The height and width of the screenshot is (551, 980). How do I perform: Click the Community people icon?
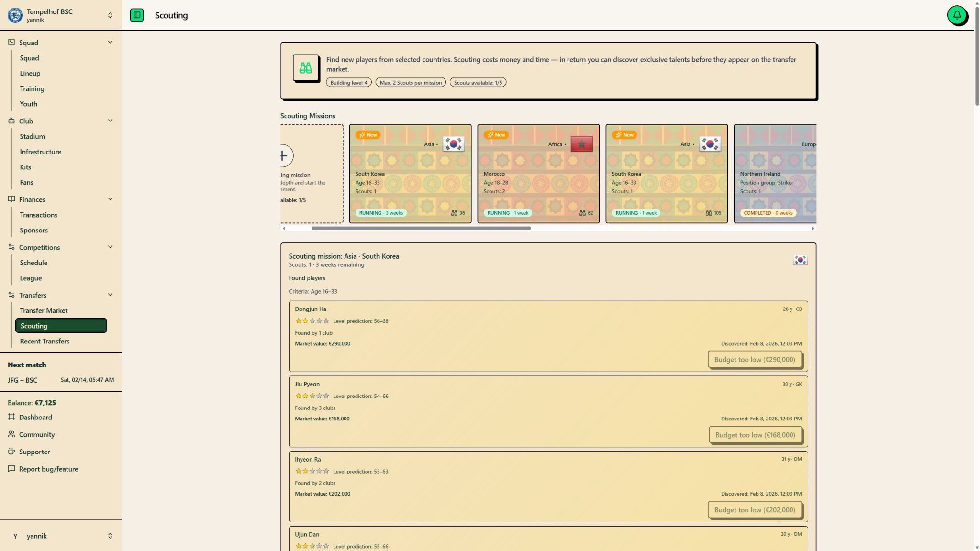[x=11, y=434]
